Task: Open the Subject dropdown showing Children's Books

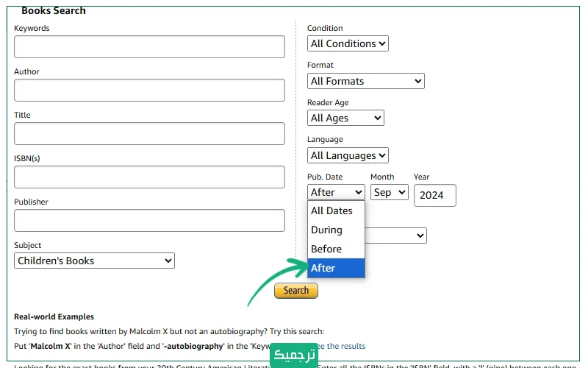Action: [x=94, y=261]
